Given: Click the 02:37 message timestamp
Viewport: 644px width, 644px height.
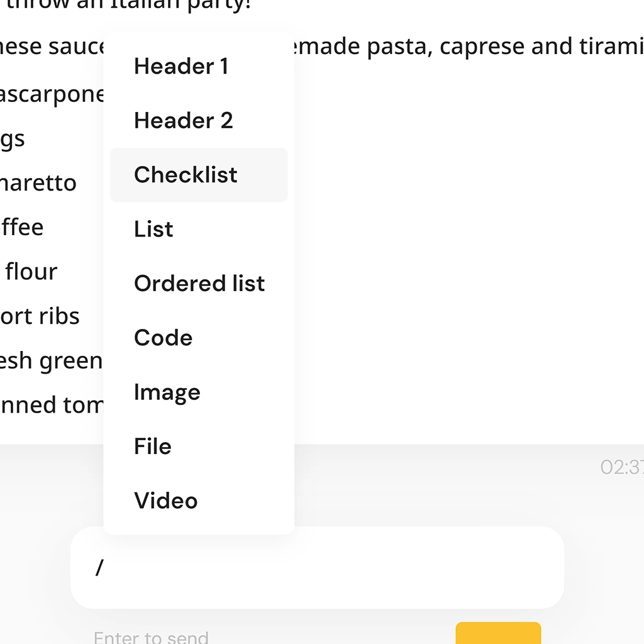Looking at the screenshot, I should pyautogui.click(x=621, y=467).
